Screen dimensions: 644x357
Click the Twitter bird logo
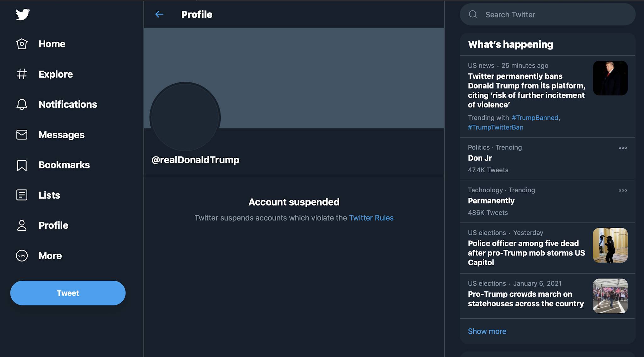[x=23, y=14]
